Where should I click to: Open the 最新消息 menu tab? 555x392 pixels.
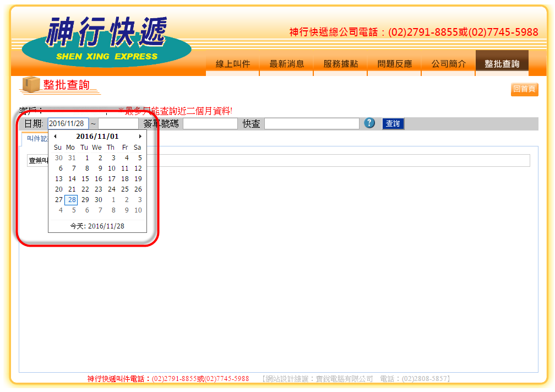point(286,64)
